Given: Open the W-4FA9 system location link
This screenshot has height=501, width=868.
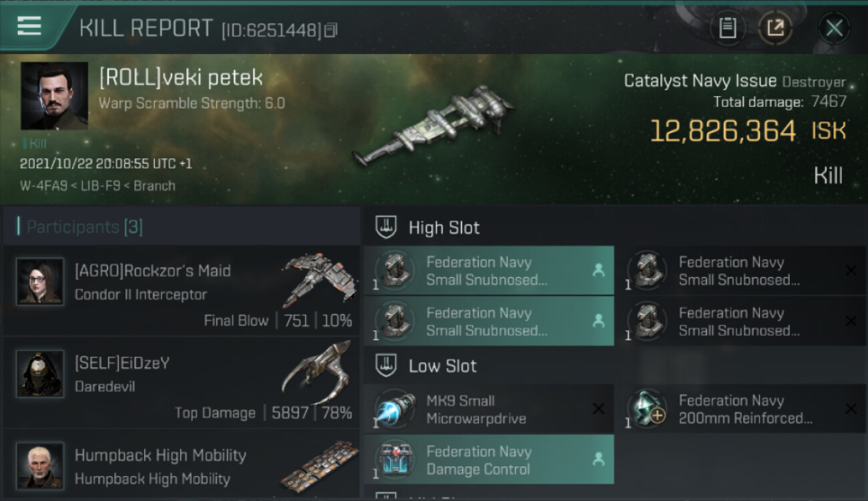Looking at the screenshot, I should [43, 186].
